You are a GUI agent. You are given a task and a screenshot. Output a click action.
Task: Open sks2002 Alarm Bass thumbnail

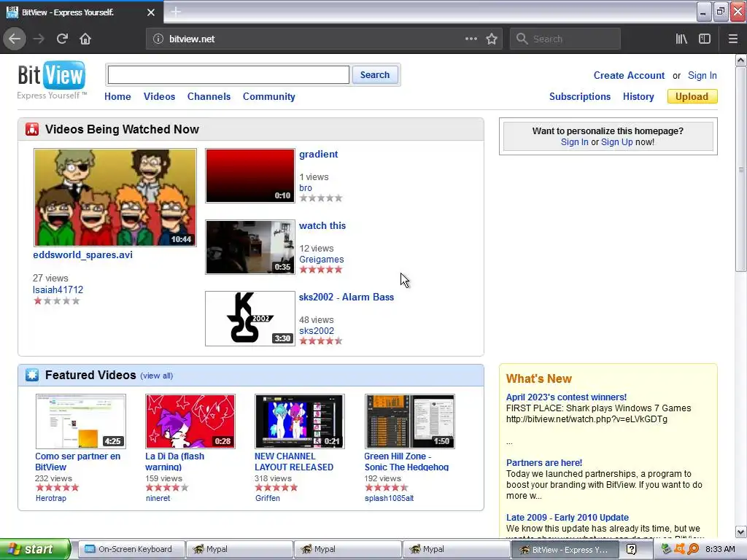point(250,319)
